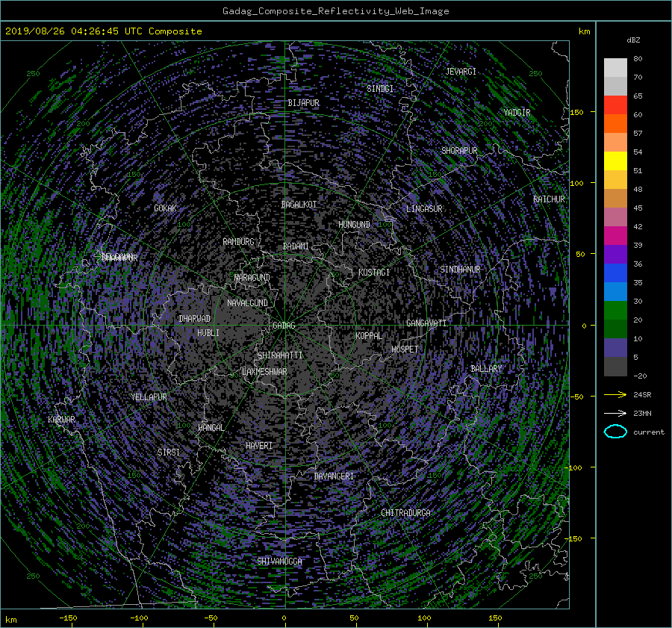Click the SINDHANUR city label
Viewport: 672px width, 628px height.
(x=460, y=270)
